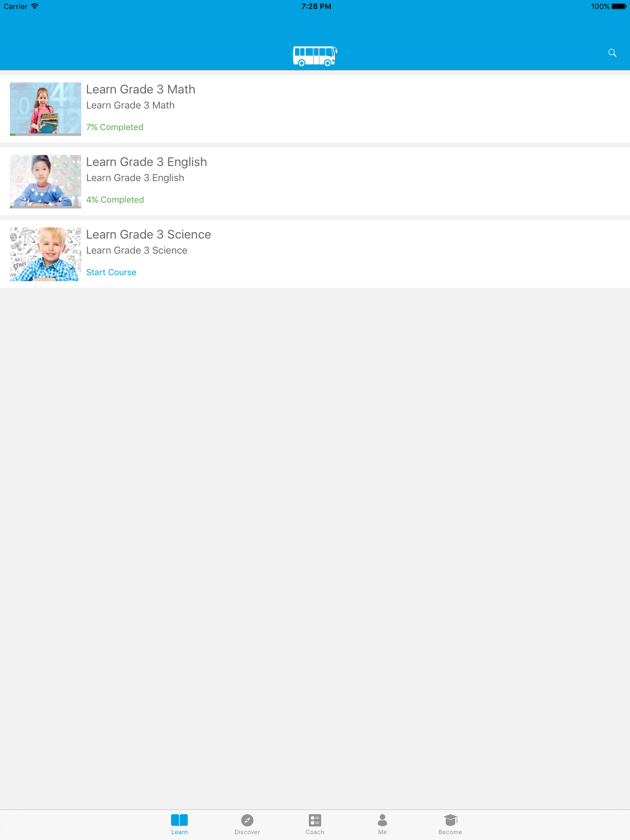
Task: Switch to the Coach tab label
Action: [315, 832]
